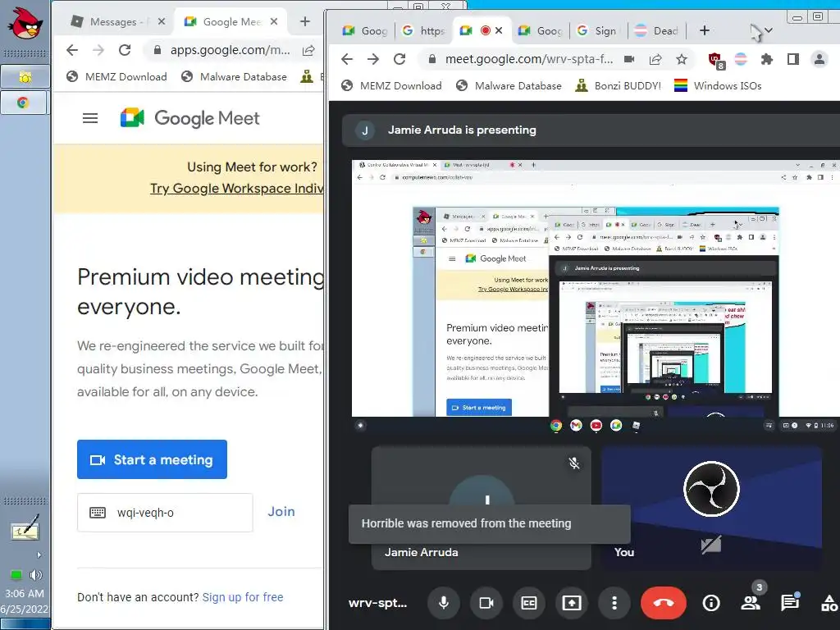
Task: Switch to first Goog tab in right window
Action: 364,31
